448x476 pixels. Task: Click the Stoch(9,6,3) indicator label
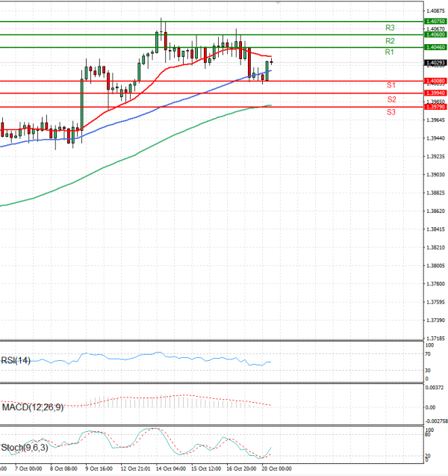[x=25, y=448]
